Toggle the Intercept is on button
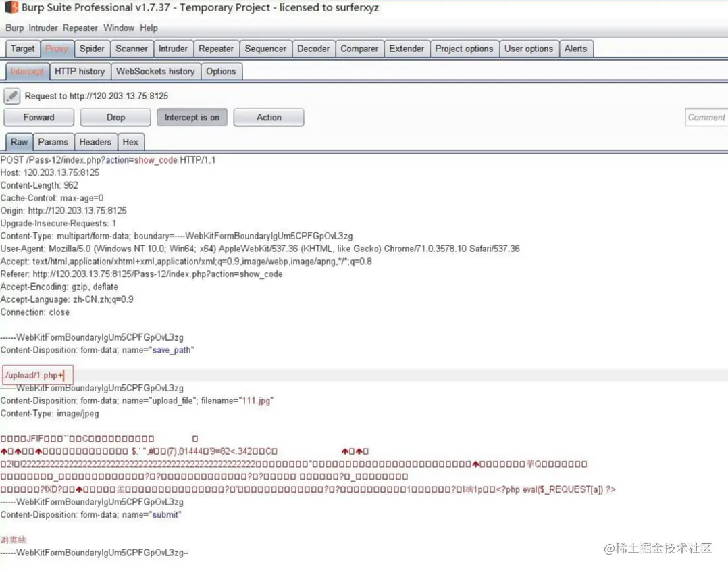 192,118
